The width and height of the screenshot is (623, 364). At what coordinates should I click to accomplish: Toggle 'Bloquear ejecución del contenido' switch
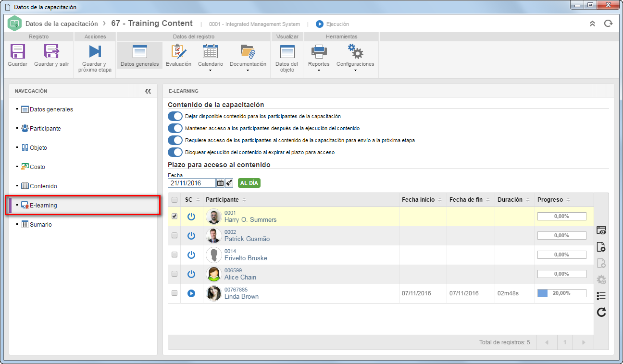[175, 152]
